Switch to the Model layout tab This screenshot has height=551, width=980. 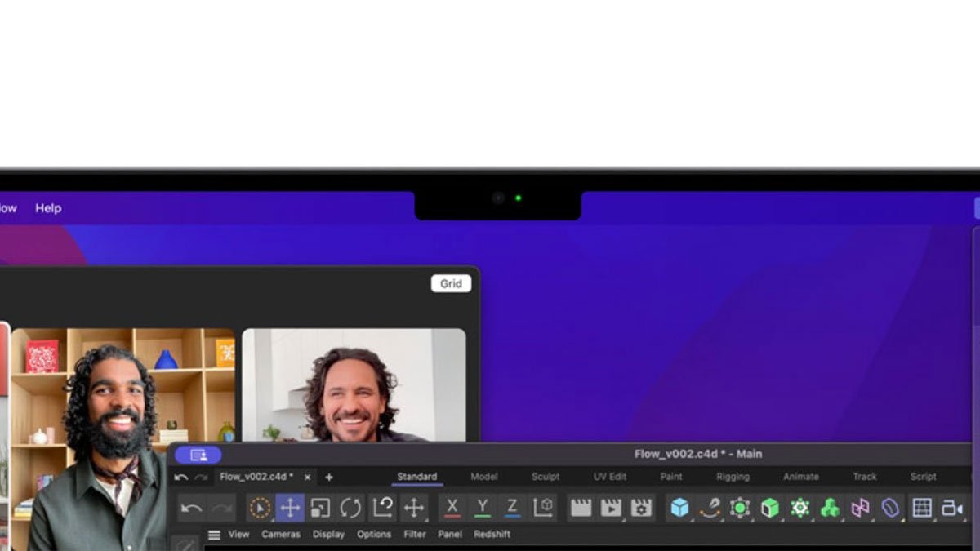(484, 477)
